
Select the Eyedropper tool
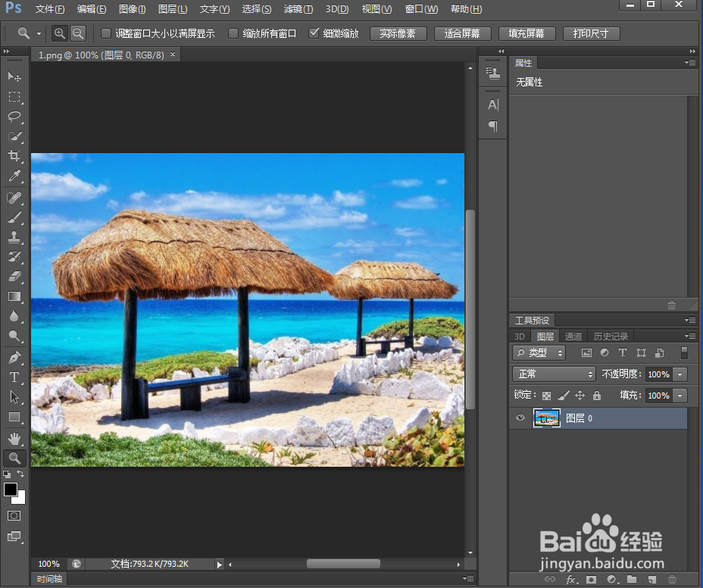(14, 176)
